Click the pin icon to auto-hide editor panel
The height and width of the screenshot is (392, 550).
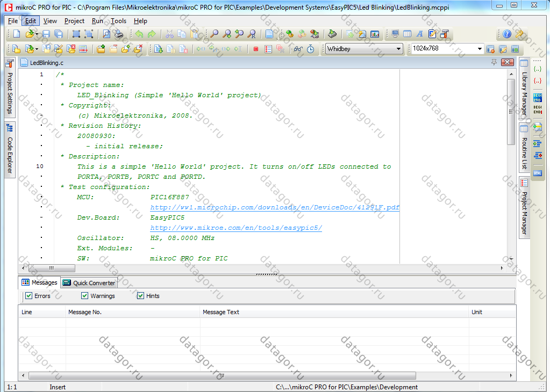tap(494, 62)
